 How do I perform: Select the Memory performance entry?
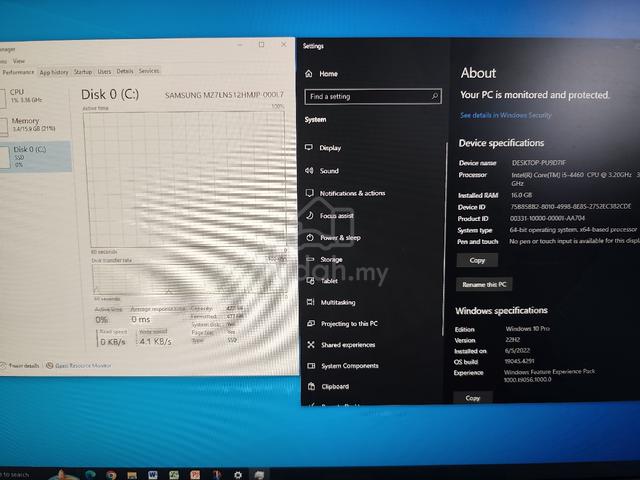35,124
